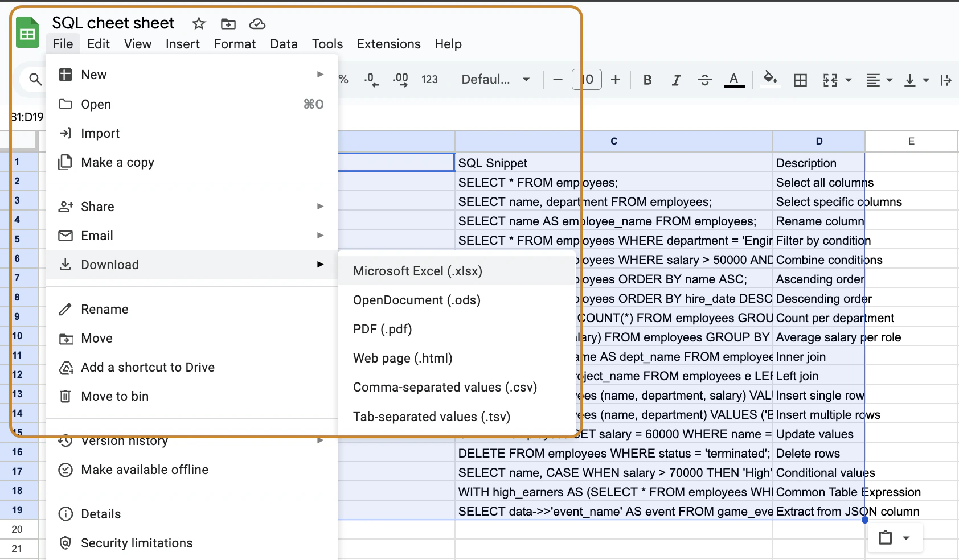Increase font size with plus button
Image resolution: width=959 pixels, height=560 pixels.
[616, 80]
